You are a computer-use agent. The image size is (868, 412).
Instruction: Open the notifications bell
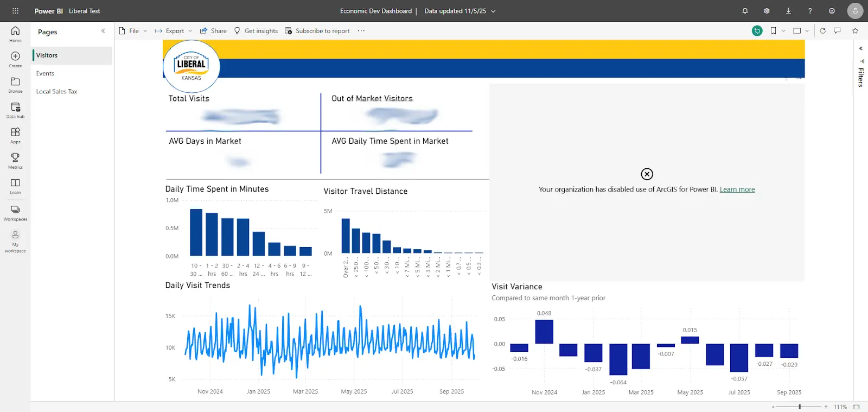[x=745, y=11]
